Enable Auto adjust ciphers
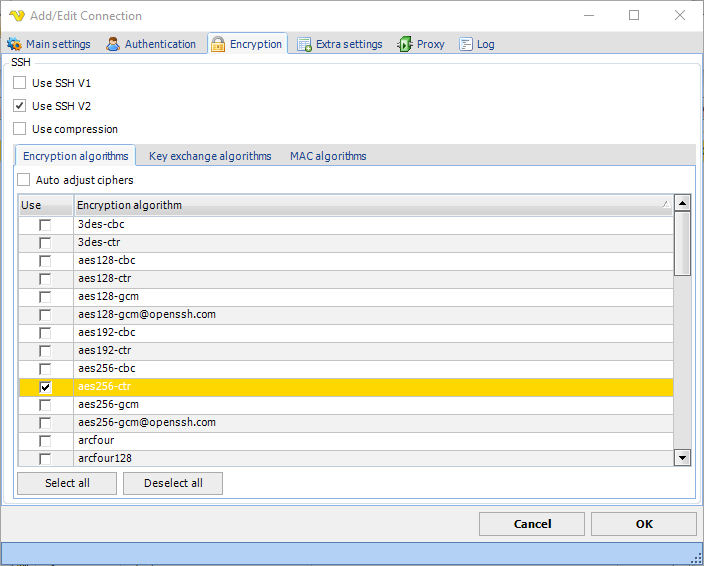Image resolution: width=704 pixels, height=566 pixels. pyautogui.click(x=24, y=180)
